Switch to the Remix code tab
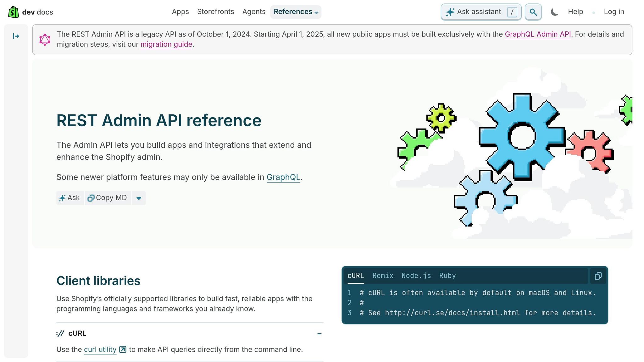This screenshot has height=362, width=644. pos(383,276)
